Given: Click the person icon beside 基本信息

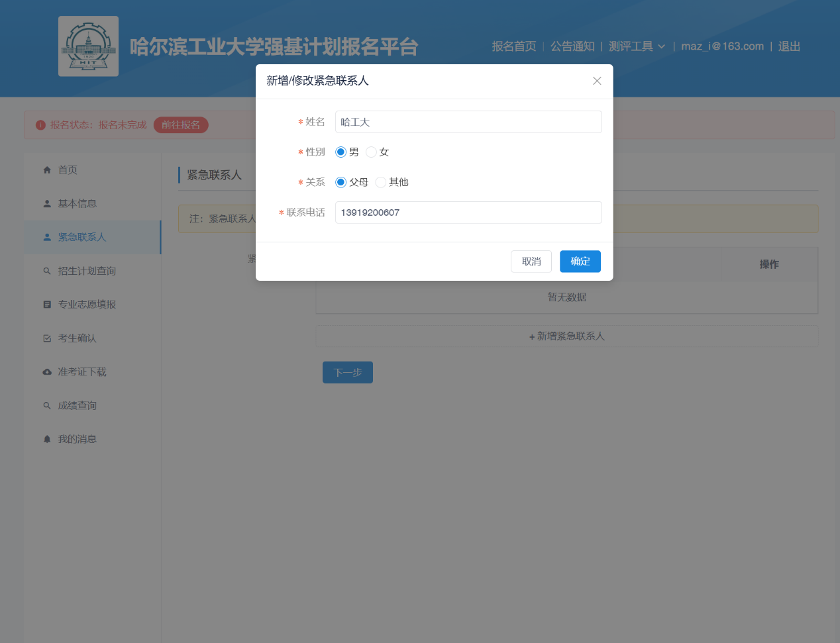Looking at the screenshot, I should coord(47,204).
